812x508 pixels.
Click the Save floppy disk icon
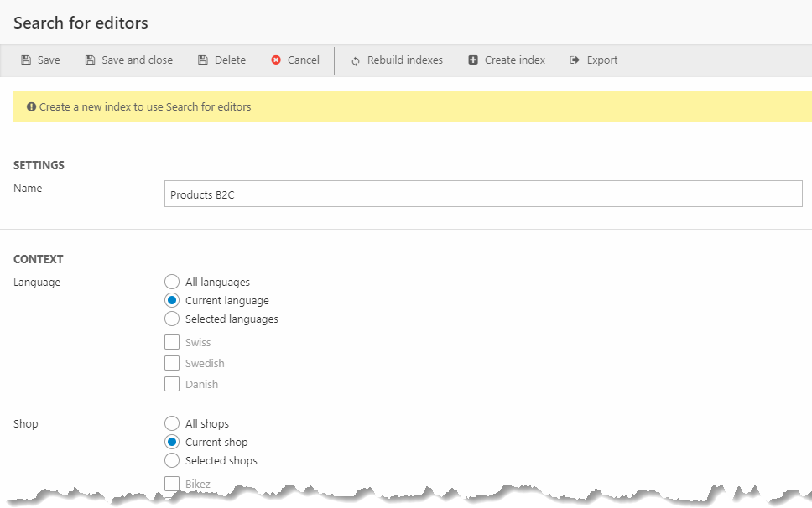(x=26, y=60)
